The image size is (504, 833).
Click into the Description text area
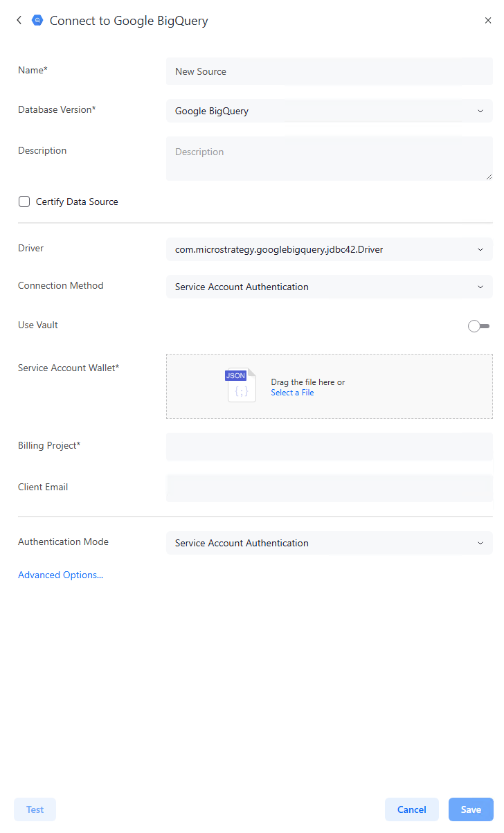tap(330, 159)
